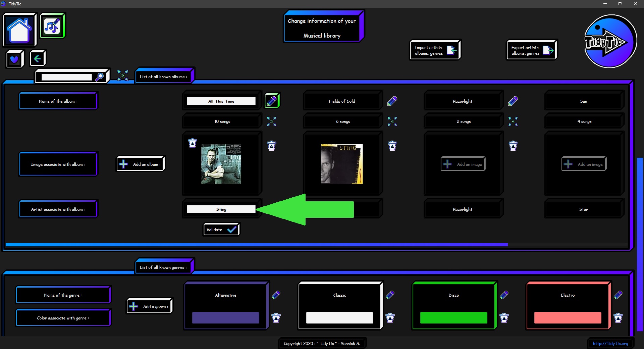
Task: Go back with the left arrow icon
Action: [37, 59]
